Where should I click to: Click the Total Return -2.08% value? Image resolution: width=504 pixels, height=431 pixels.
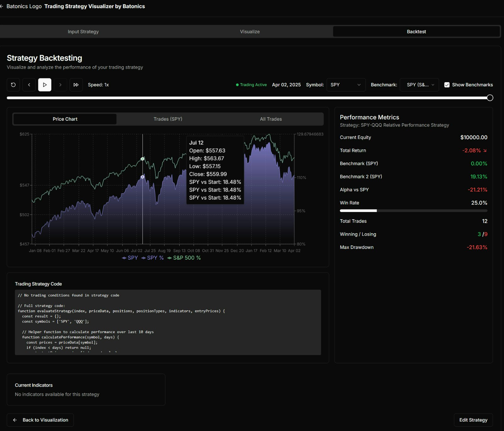click(x=472, y=151)
